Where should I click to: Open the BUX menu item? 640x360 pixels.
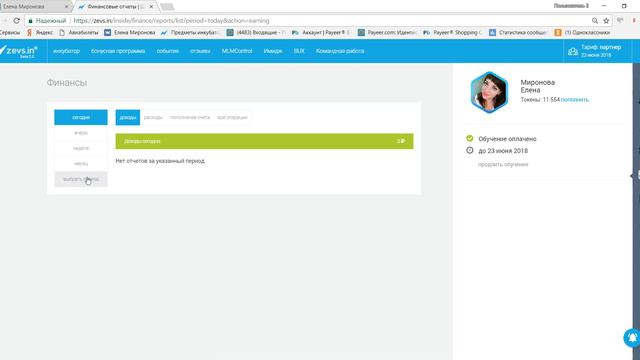point(299,51)
